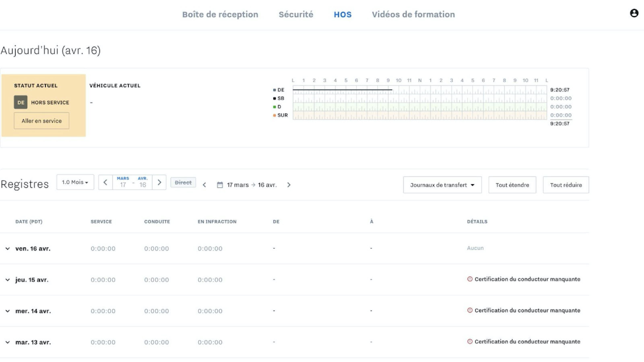This screenshot has width=644, height=362.
Task: Expand the ven. 16 avr. log row
Action: [x=7, y=249]
